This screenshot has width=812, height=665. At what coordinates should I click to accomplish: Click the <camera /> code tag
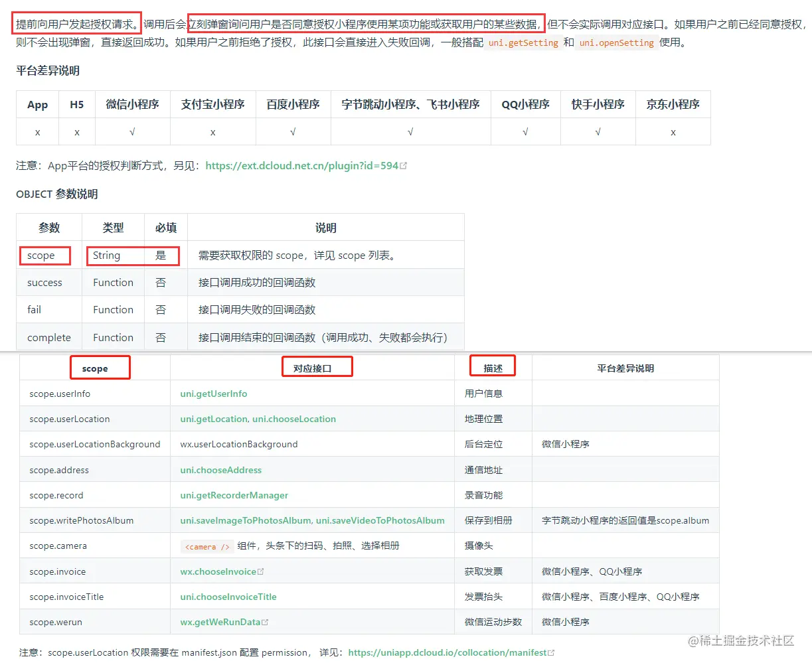(207, 546)
